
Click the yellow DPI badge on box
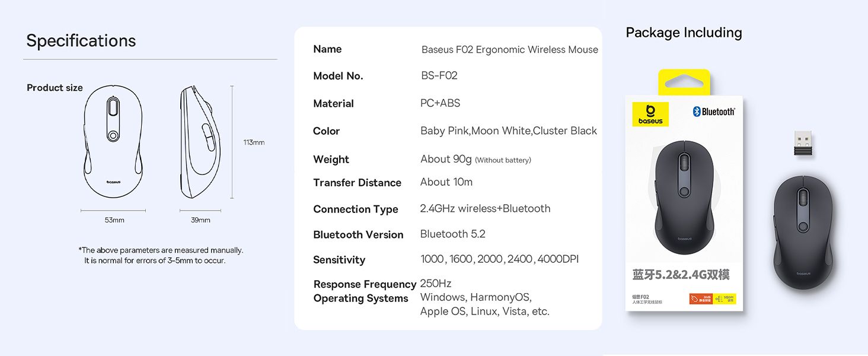click(x=725, y=299)
